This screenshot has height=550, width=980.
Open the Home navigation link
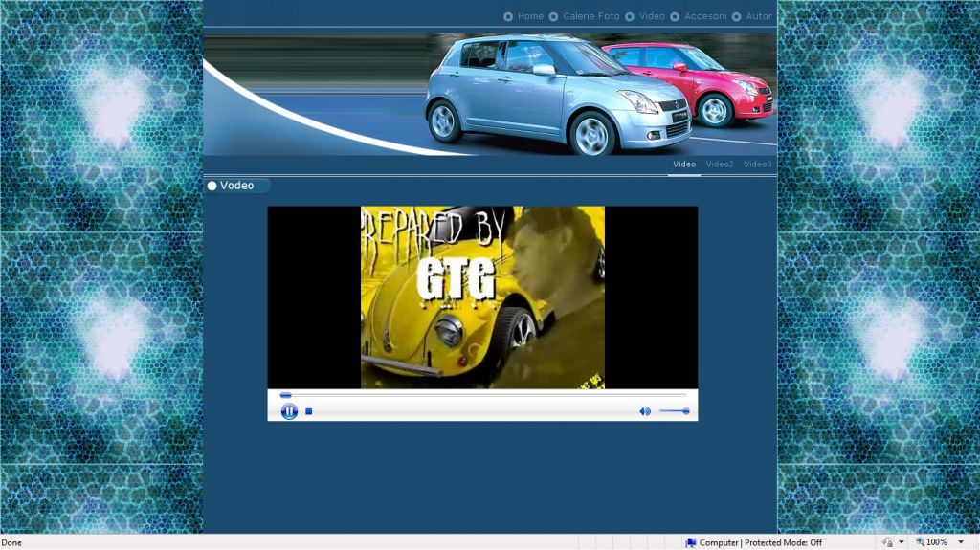(530, 16)
